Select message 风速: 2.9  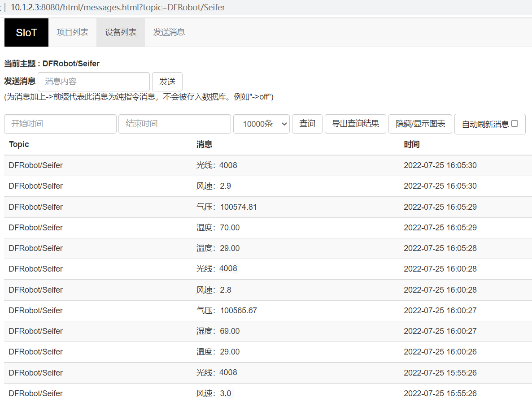click(214, 186)
